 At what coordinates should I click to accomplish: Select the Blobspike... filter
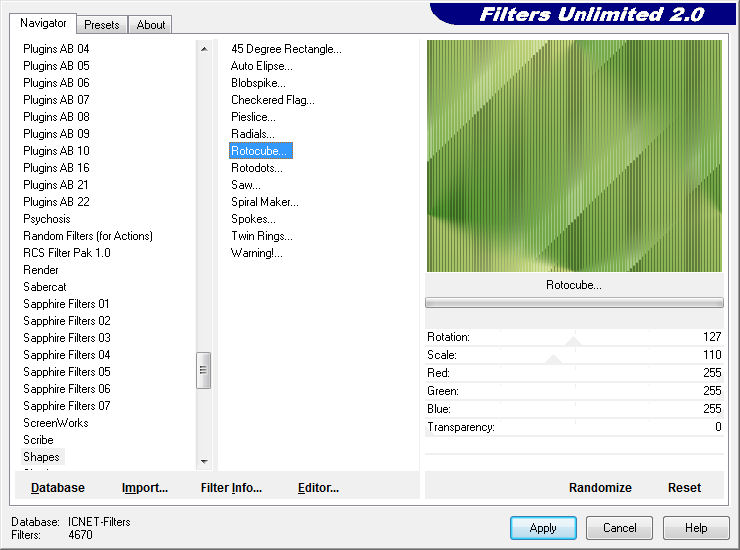click(x=258, y=83)
